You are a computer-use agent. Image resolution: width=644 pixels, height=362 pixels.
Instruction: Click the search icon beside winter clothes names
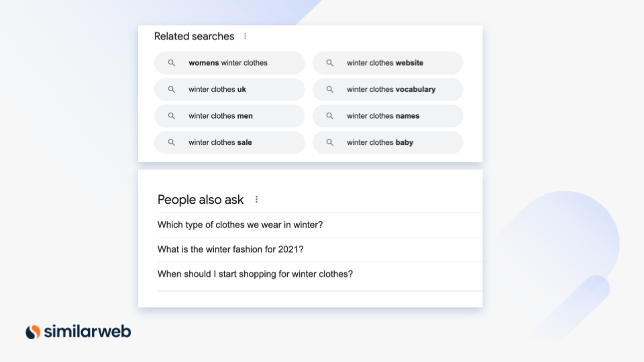click(x=329, y=116)
